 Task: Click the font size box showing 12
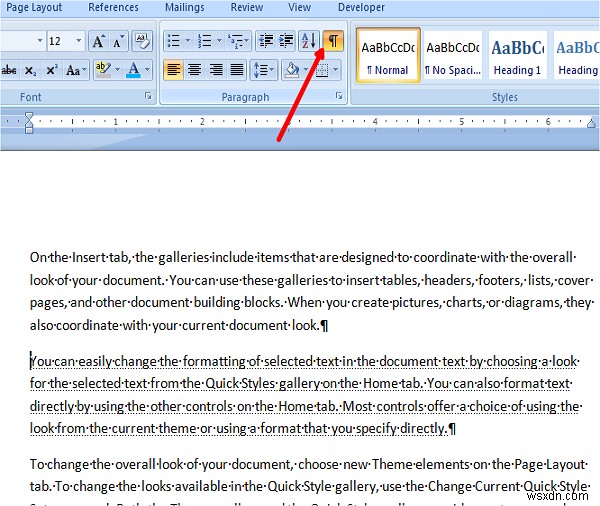tap(60, 41)
